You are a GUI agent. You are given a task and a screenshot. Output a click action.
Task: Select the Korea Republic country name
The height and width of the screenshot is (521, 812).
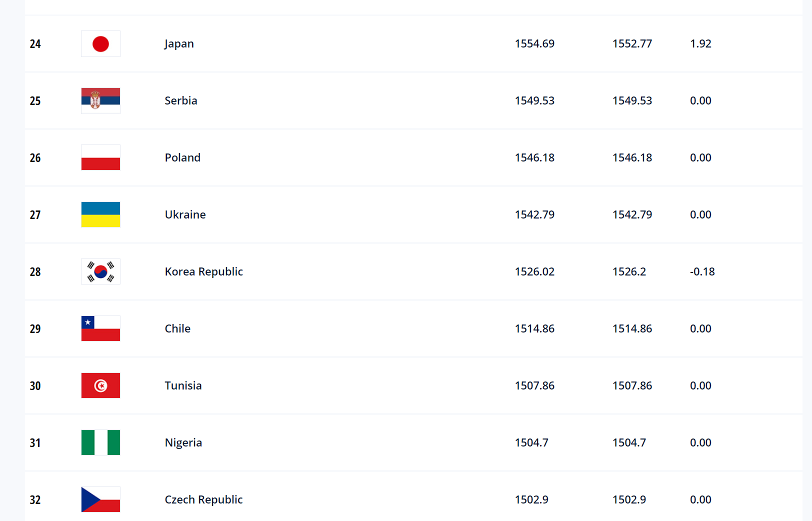click(x=203, y=271)
